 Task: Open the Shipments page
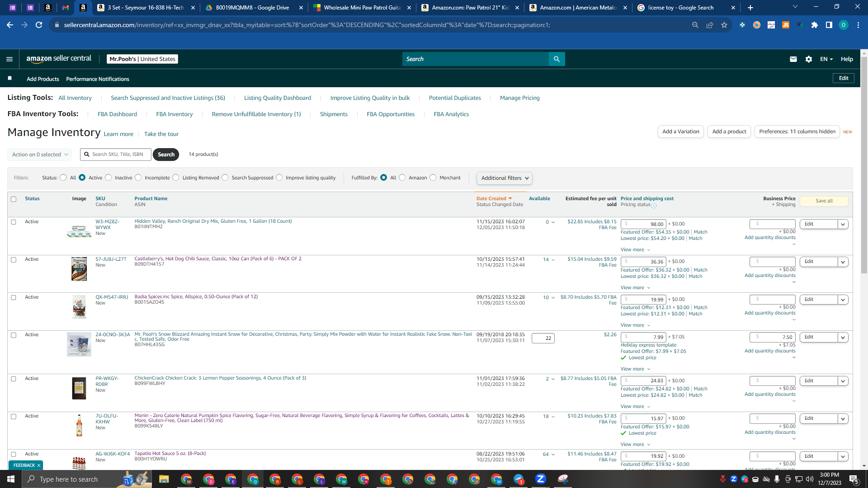(334, 114)
